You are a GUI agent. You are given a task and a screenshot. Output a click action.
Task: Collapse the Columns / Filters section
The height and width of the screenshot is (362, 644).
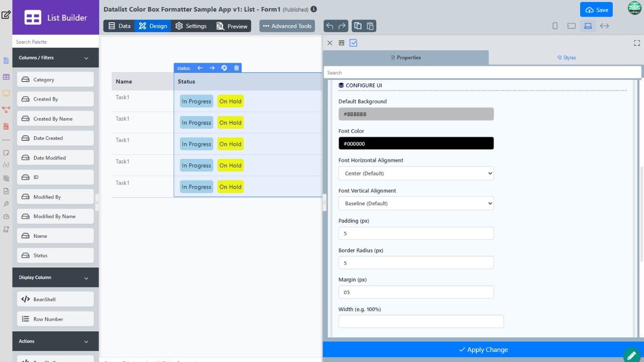[86, 58]
